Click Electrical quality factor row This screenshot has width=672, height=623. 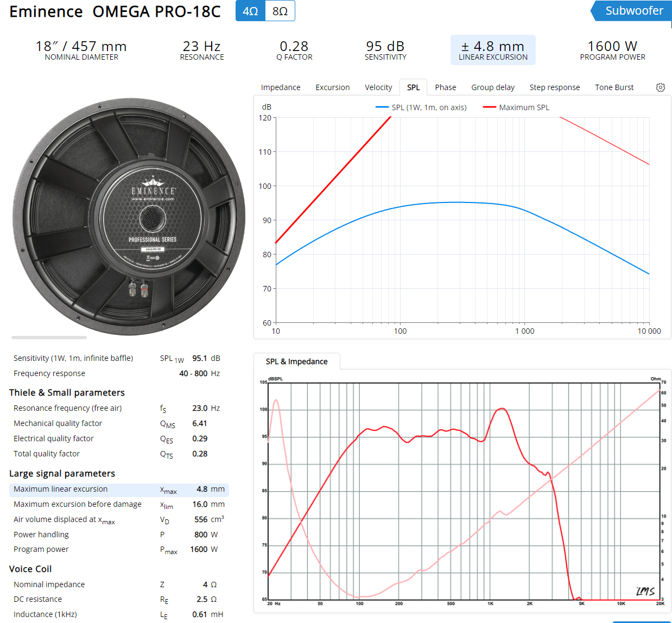pos(119,439)
